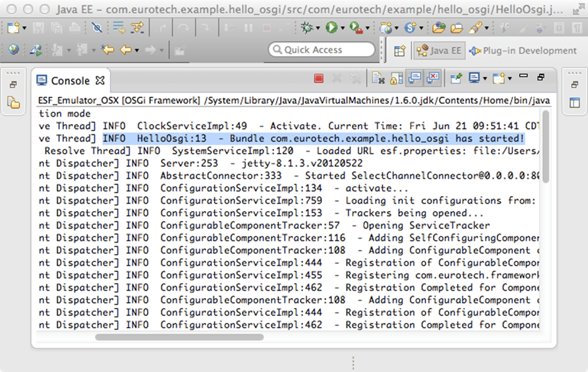Restore the left minimized view stack

point(13,85)
